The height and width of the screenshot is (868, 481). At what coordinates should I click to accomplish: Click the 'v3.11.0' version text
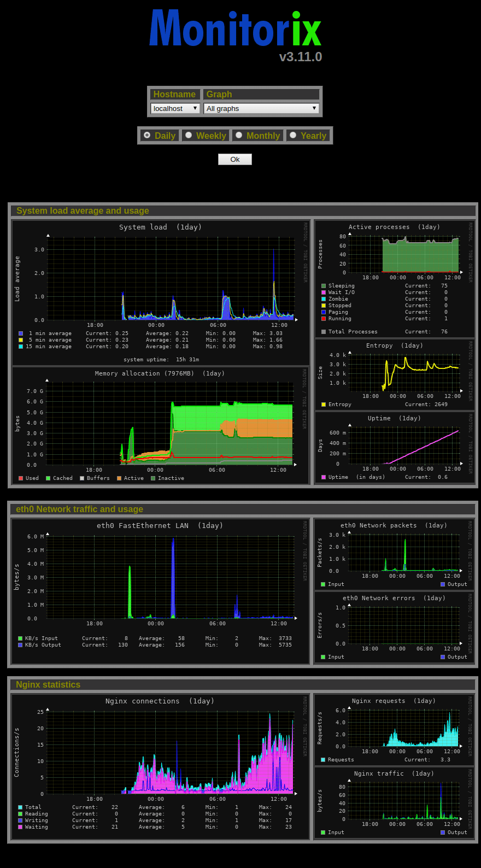point(301,57)
